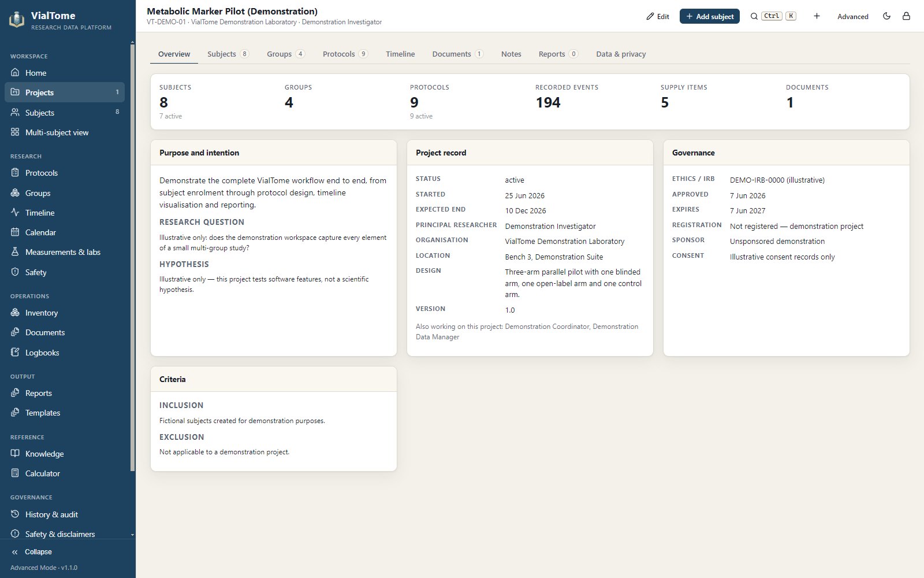This screenshot has width=924, height=578.
Task: Switch to the Documents tab
Action: tap(457, 54)
